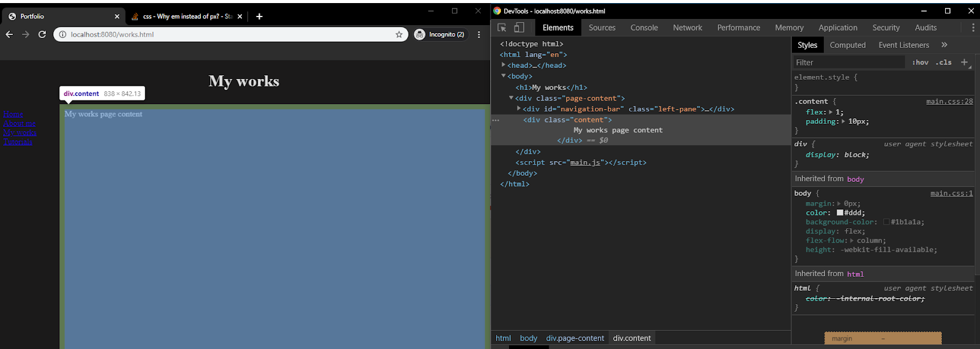
Task: Click About me navigation link
Action: (20, 123)
